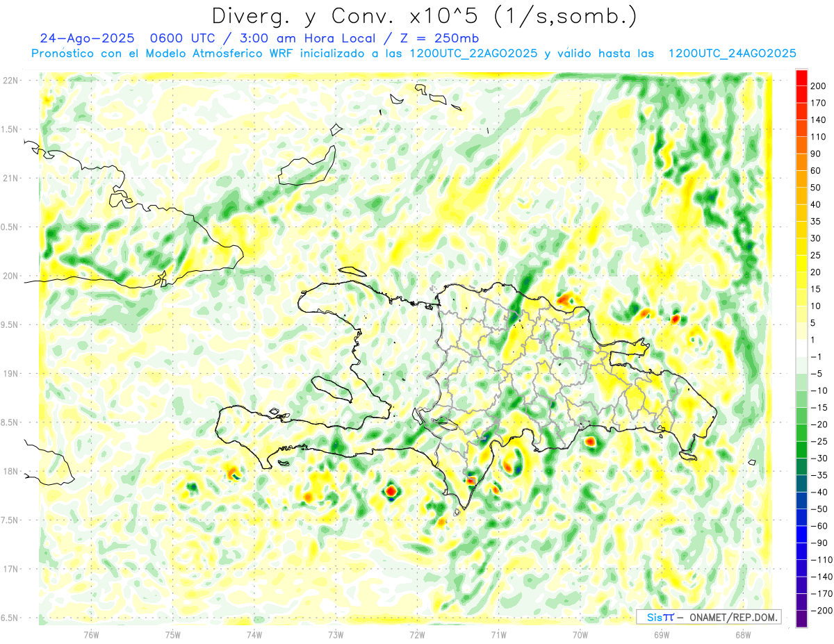Click the colorbar label '40'
Viewport: 834px width, 644px height.
click(x=816, y=204)
